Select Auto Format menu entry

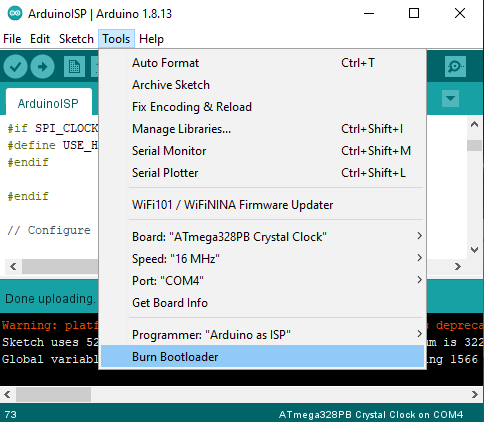click(262, 63)
